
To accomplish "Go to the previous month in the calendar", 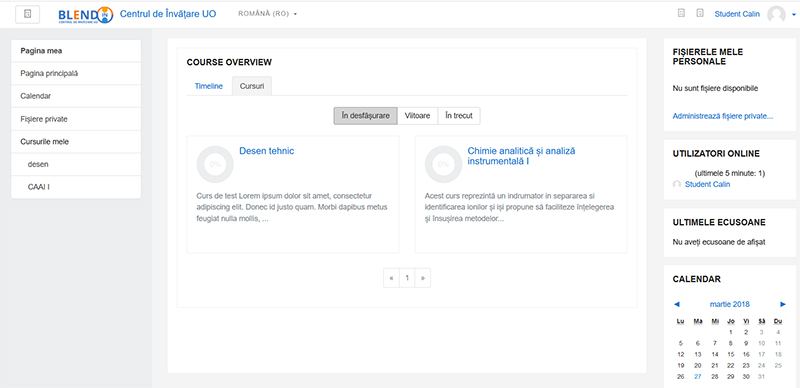I will pos(677,304).
